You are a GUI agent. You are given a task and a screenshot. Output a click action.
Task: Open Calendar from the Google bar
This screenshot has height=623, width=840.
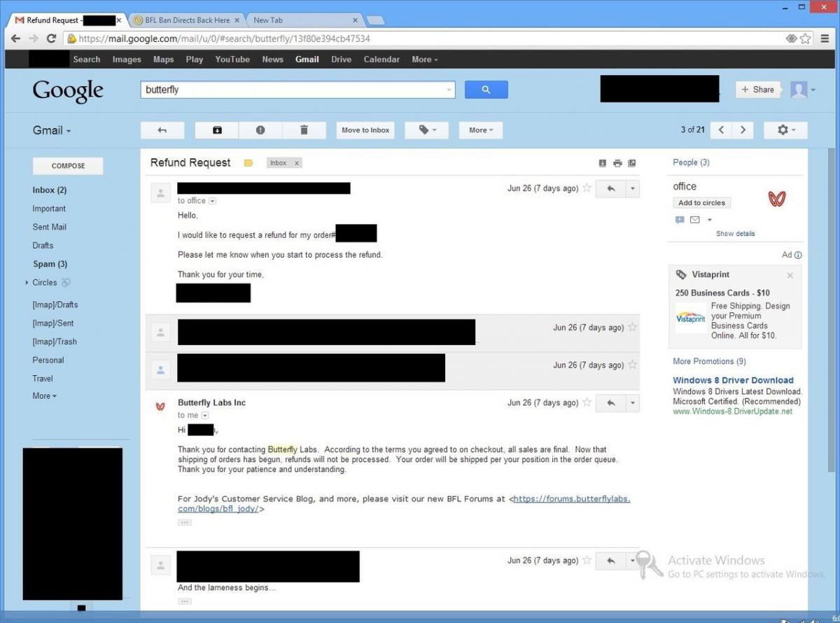tap(381, 59)
